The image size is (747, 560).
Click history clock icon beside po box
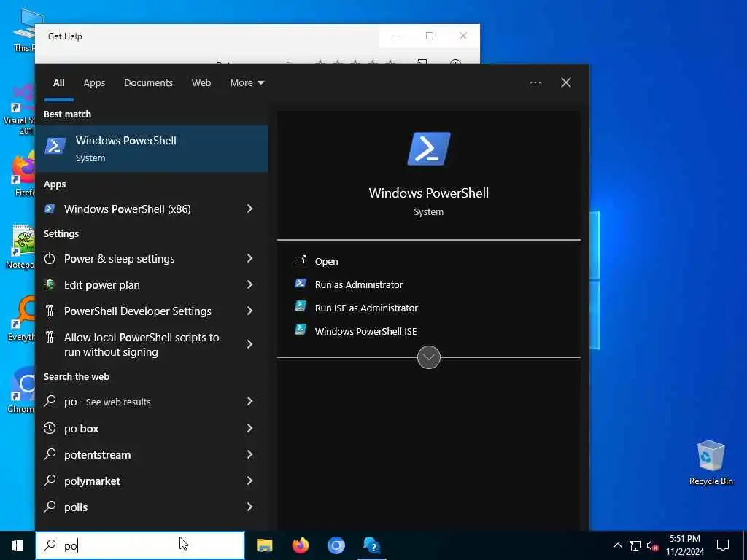[x=50, y=428]
